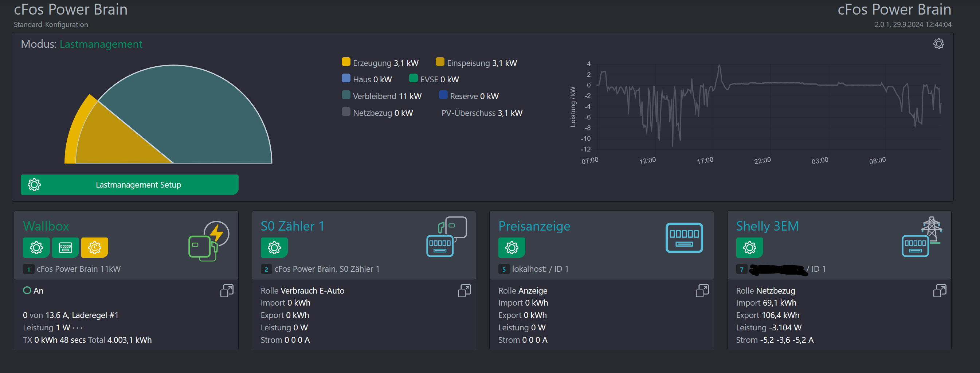Click the Wallbox charging station icon
980x373 pixels.
[208, 241]
